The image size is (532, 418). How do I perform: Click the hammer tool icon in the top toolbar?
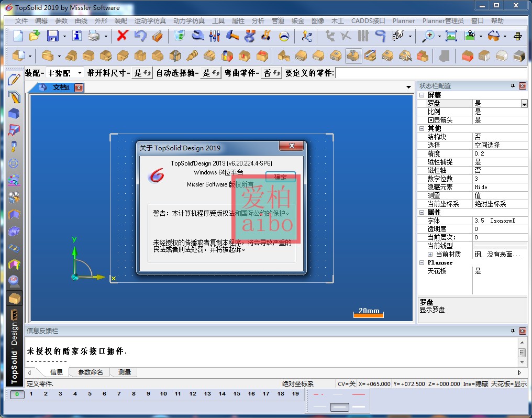(x=232, y=36)
